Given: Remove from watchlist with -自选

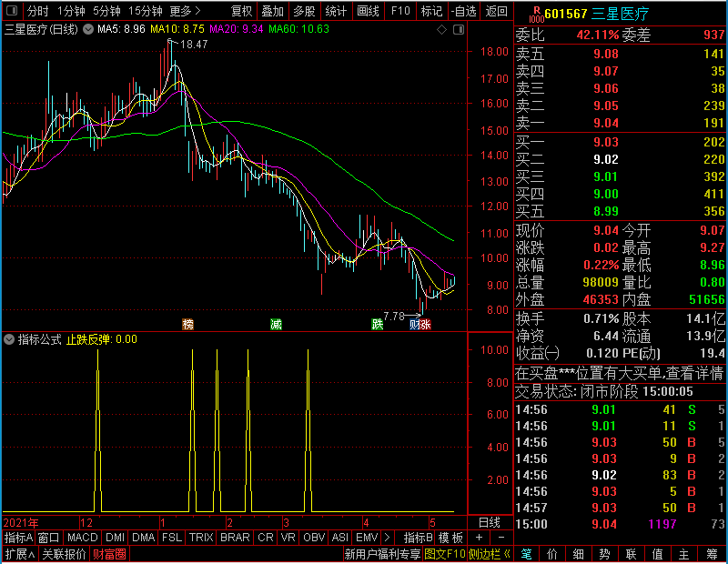Looking at the screenshot, I should coord(464,11).
